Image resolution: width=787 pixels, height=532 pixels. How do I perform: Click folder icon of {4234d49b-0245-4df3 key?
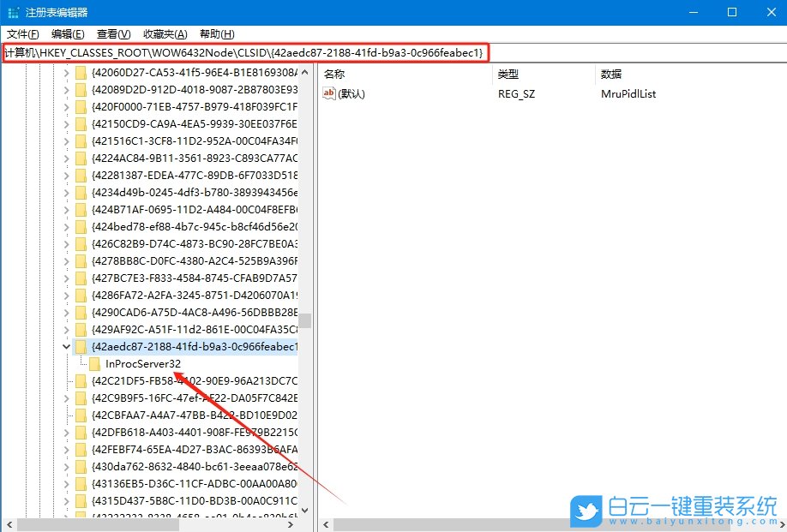[81, 193]
